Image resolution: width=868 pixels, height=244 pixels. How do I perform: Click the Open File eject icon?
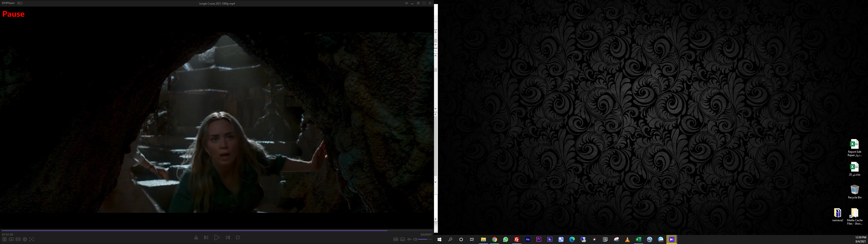pos(196,238)
